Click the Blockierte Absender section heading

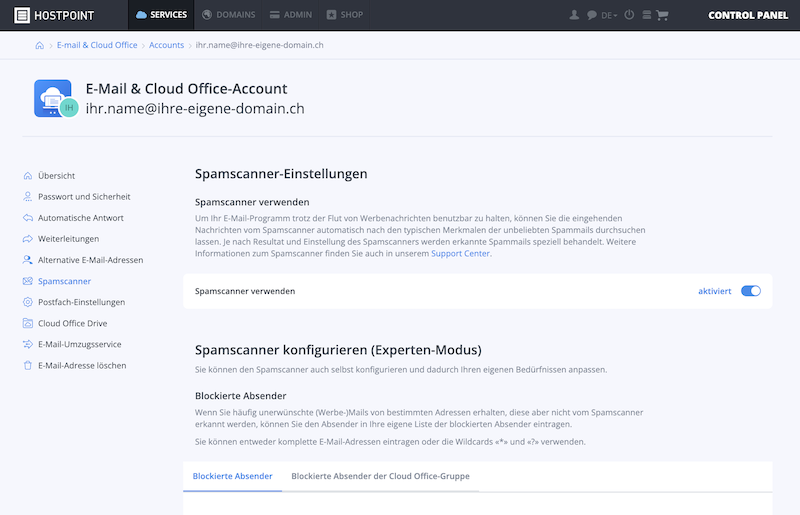[x=240, y=396]
